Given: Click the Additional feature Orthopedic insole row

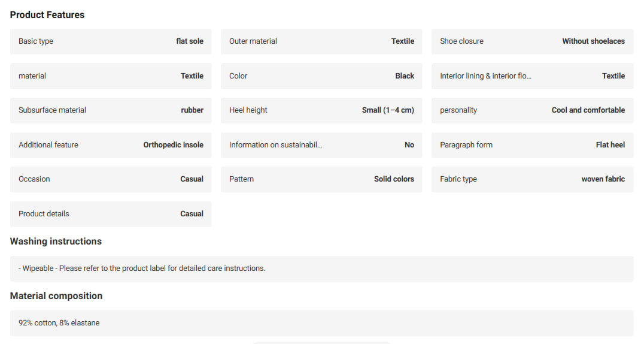Looking at the screenshot, I should point(111,145).
